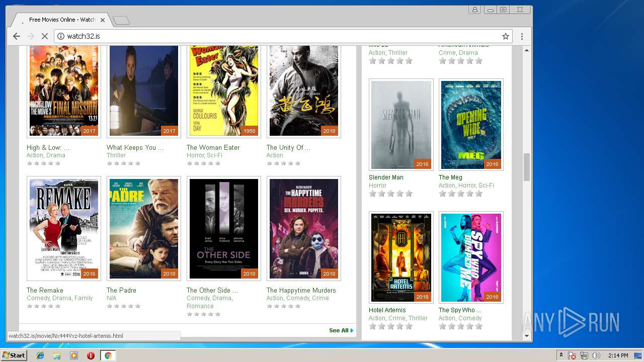Click the 'Hotel Artemis' title link
644x362 pixels.
coord(387,310)
